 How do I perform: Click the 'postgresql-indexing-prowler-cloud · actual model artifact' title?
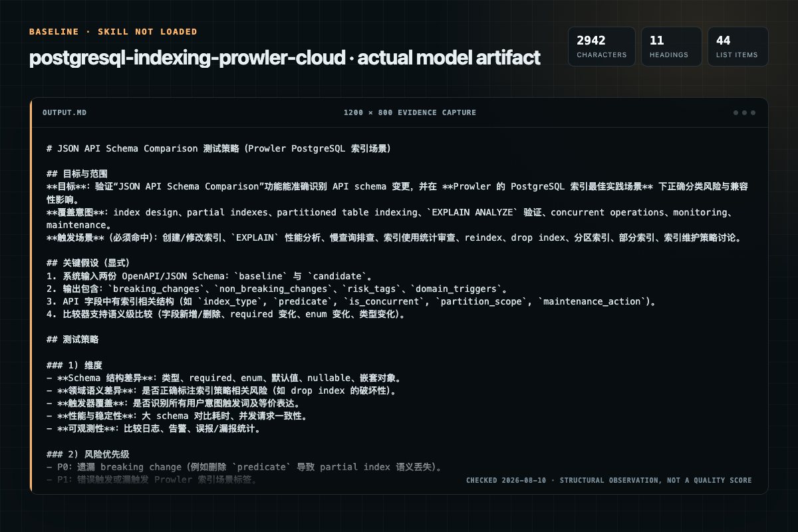285,58
